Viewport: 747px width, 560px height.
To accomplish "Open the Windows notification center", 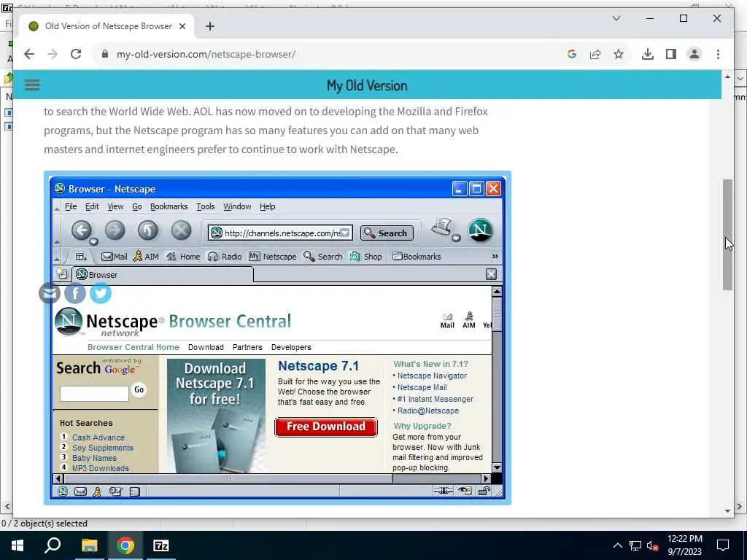I will (x=723, y=545).
